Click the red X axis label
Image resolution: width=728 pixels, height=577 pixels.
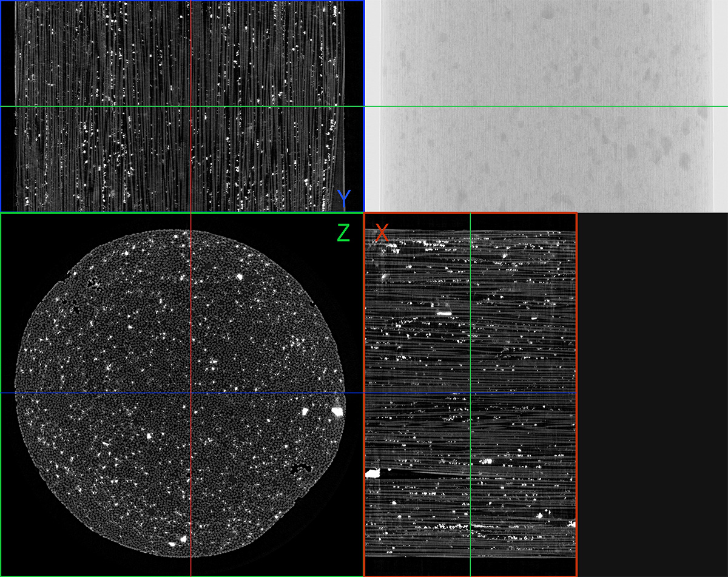pyautogui.click(x=382, y=232)
